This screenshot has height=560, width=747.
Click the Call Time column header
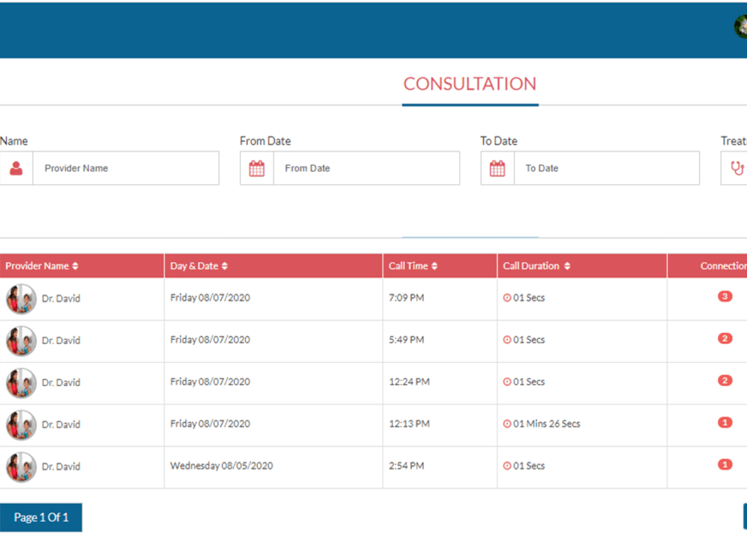click(440, 267)
